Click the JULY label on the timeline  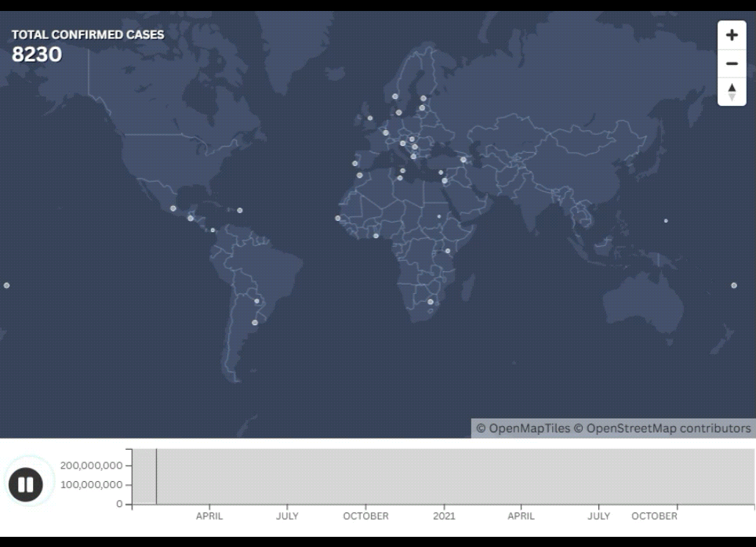288,516
